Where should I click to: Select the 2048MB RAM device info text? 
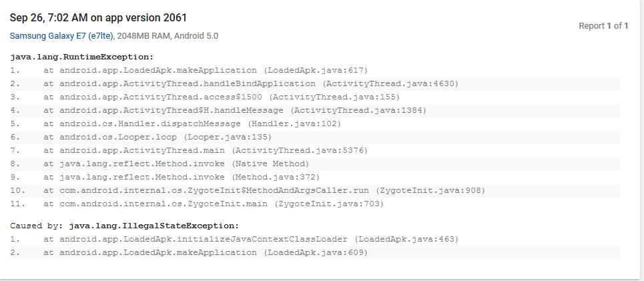click(151, 35)
